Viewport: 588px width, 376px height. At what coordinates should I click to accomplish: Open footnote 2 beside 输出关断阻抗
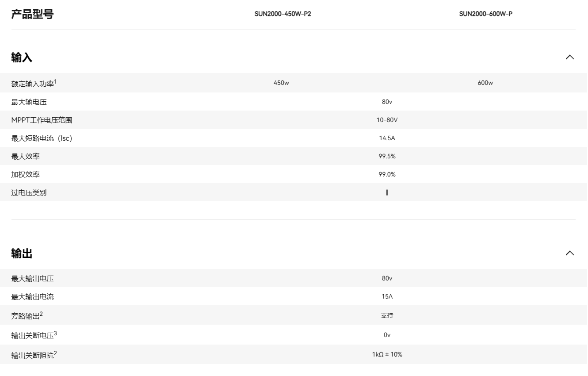pos(56,353)
